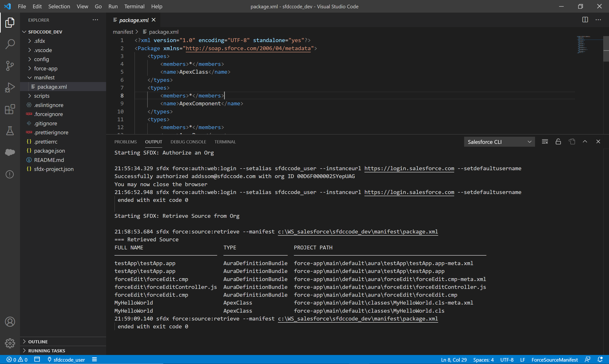This screenshot has width=609, height=364.
Task: Open the Search view in activity bar
Action: [10, 44]
